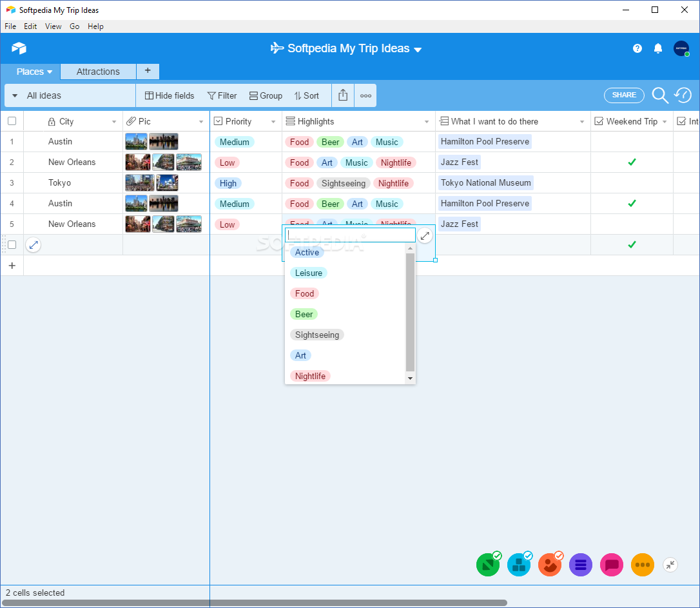This screenshot has width=700, height=608.
Task: Select the Food option in dropdown list
Action: point(304,293)
